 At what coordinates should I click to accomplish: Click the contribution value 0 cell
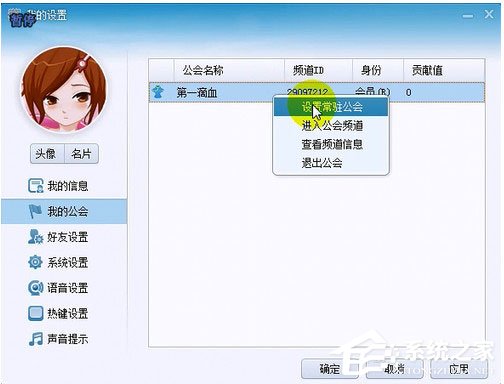[409, 92]
